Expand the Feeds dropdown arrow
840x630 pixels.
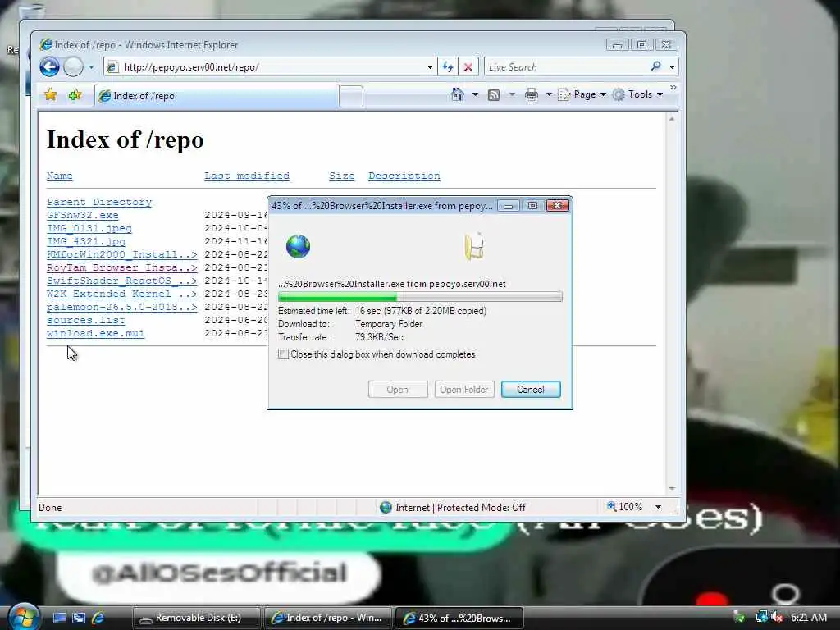pos(512,95)
